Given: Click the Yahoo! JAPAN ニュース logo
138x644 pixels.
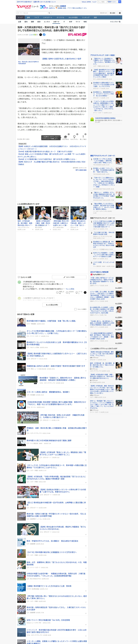Looking at the screenshot, I should tap(28, 7).
